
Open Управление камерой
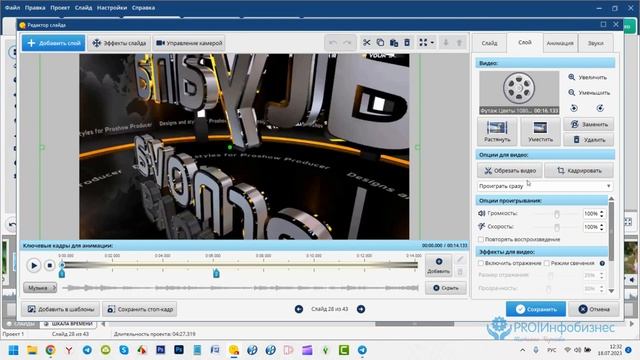click(189, 43)
